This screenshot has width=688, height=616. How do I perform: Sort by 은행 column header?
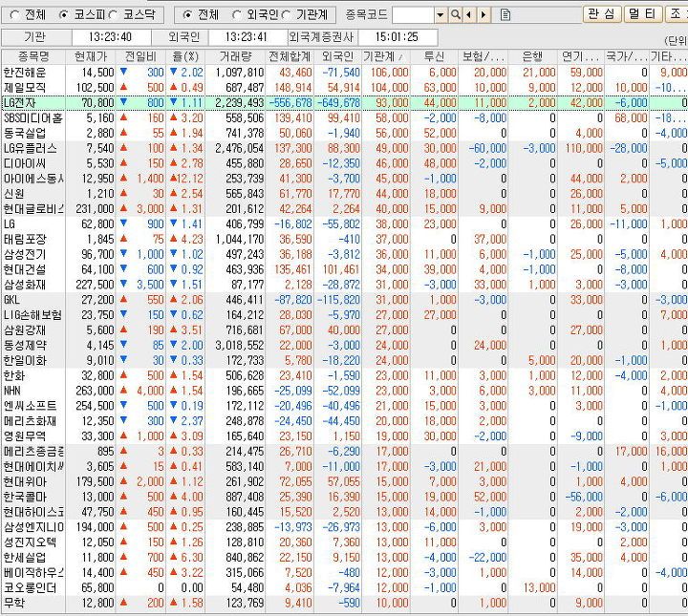pos(532,56)
